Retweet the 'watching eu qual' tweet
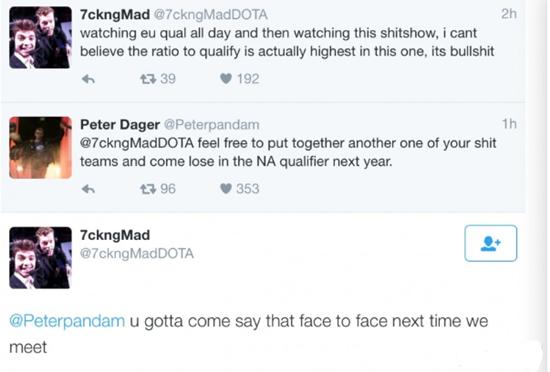The width and height of the screenshot is (550, 372). point(148,79)
